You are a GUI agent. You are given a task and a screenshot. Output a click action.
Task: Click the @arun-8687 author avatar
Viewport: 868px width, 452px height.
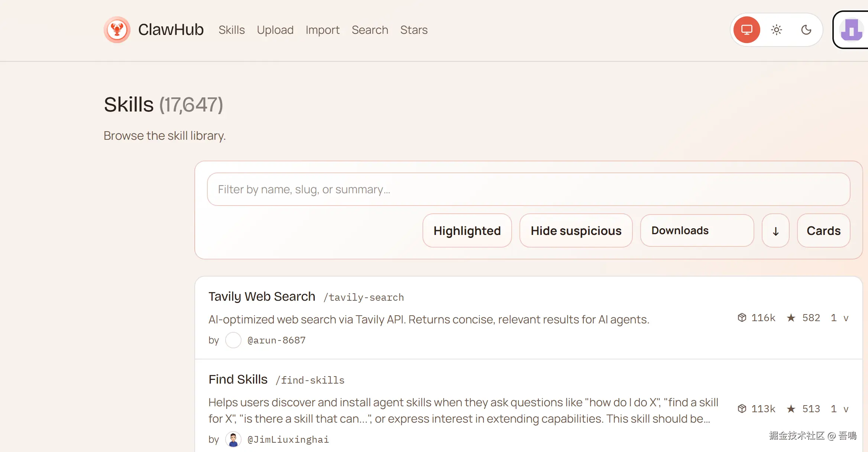tap(233, 340)
